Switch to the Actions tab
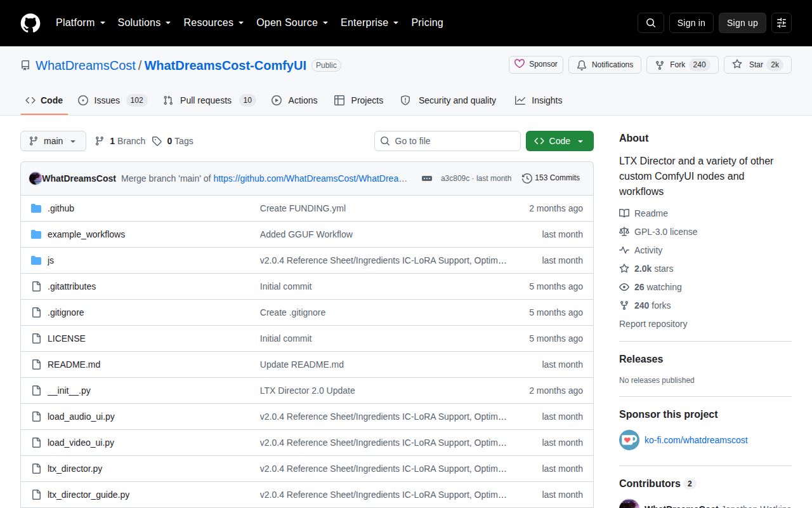812x508 pixels. click(294, 100)
